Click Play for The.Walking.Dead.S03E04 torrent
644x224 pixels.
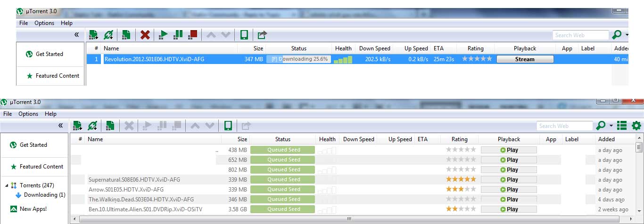[509, 200]
